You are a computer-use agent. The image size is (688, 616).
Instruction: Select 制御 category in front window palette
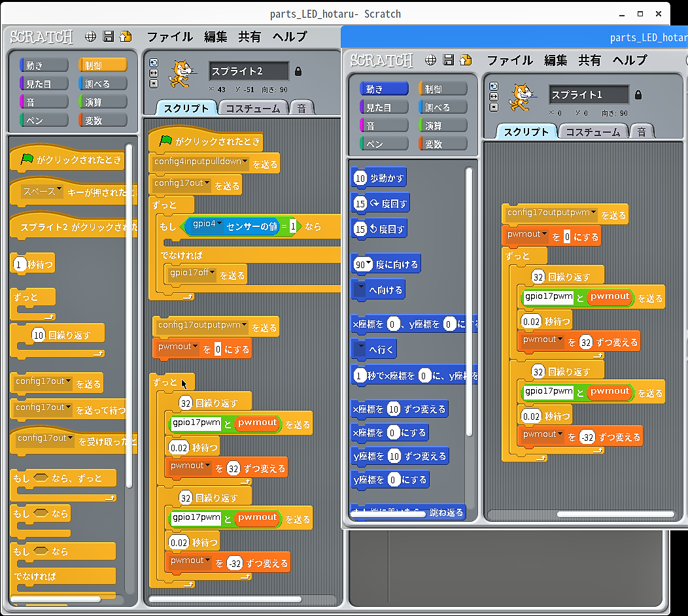[x=443, y=89]
